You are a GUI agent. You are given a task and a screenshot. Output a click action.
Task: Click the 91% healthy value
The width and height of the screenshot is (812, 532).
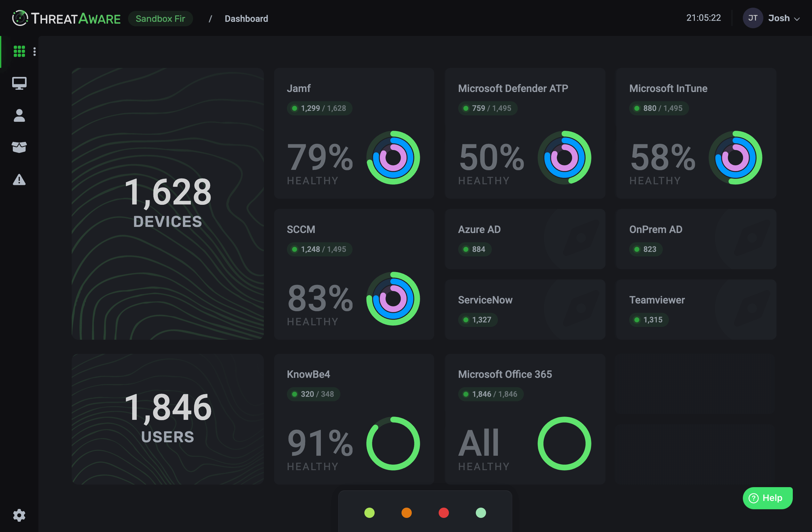(320, 443)
